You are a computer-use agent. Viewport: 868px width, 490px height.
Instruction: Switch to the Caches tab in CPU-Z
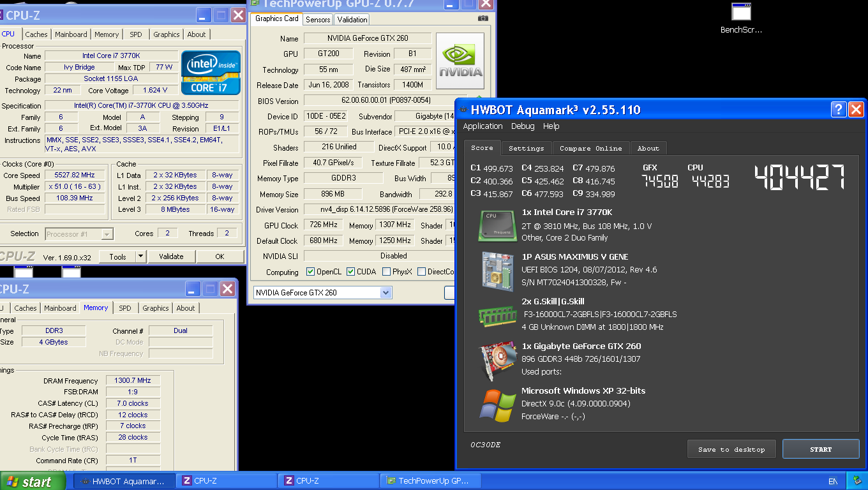click(x=36, y=34)
